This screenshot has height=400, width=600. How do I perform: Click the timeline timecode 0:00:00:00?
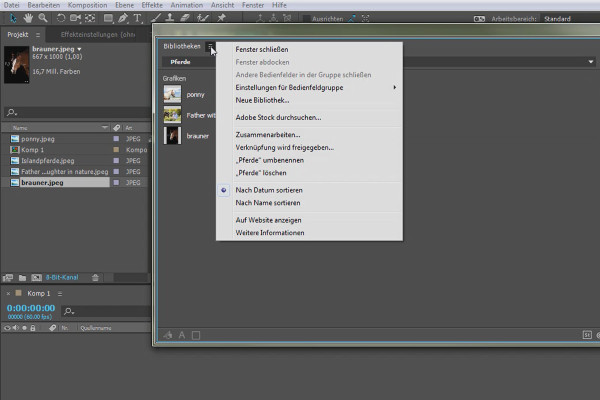tap(31, 308)
